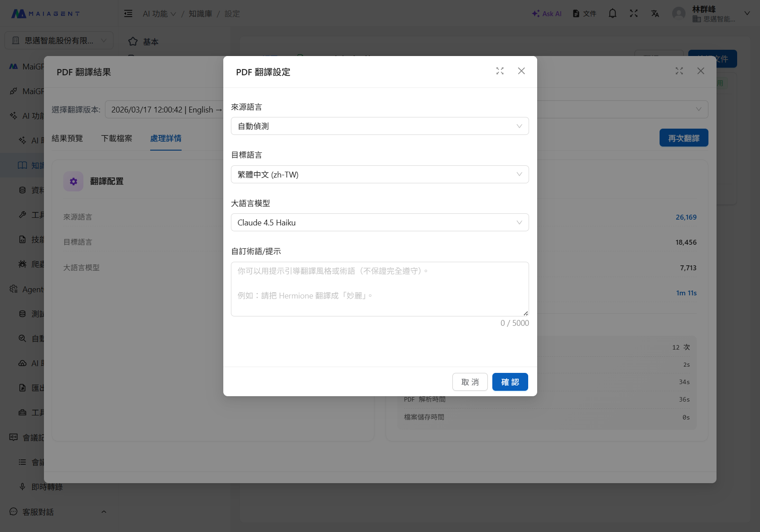Click the 取消 button

470,382
